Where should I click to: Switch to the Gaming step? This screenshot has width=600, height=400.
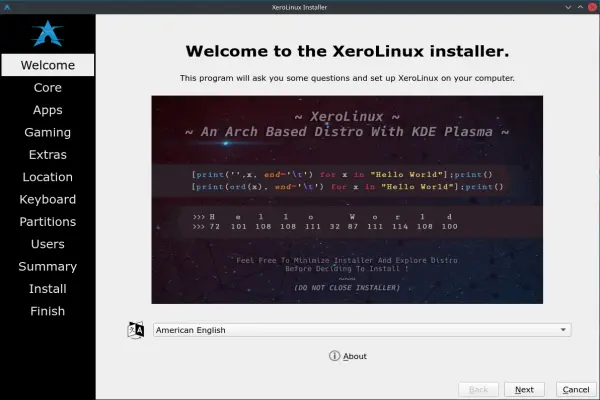click(48, 132)
